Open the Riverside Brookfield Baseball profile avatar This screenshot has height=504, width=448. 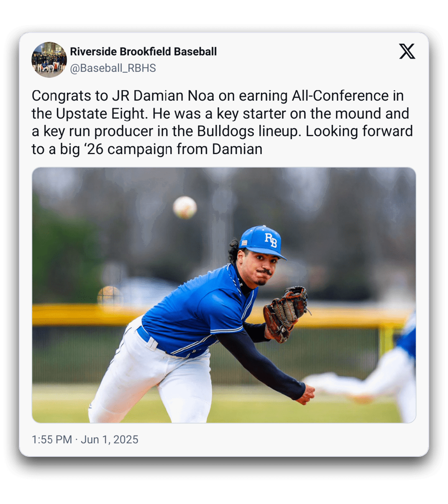pos(49,60)
